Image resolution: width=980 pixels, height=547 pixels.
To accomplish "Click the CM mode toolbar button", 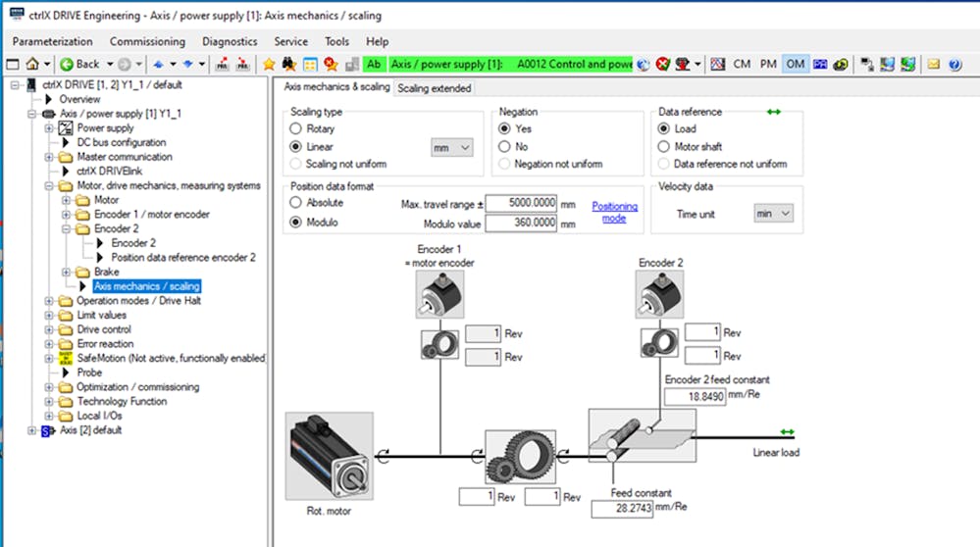I will coord(742,64).
